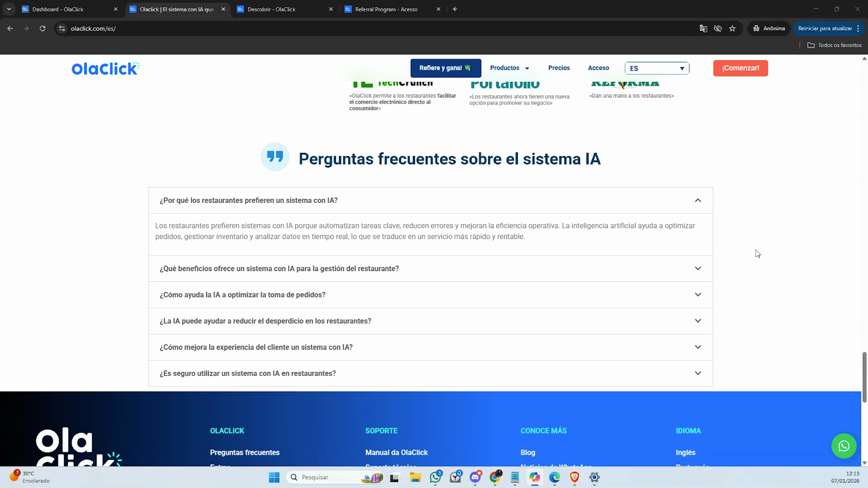Click the OlaClick logo in the header
The height and width of the screenshot is (488, 868).
click(105, 68)
